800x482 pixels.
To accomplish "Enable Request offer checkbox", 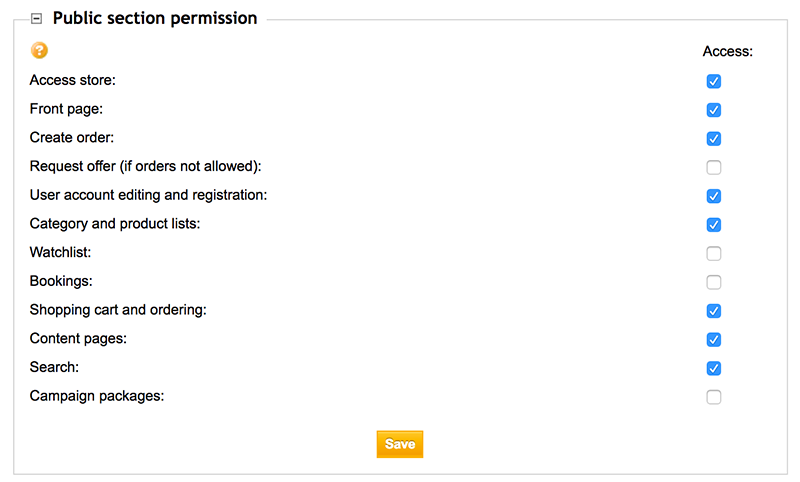I will tap(713, 167).
